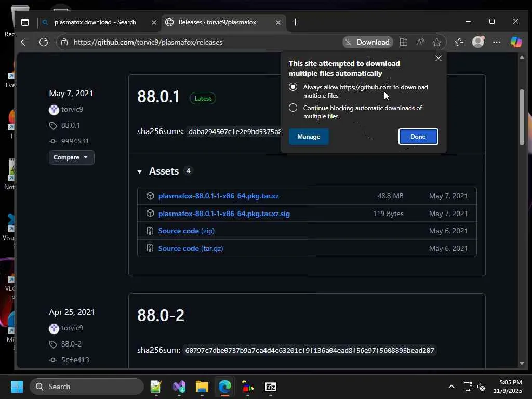The image size is (532, 399).
Task: Close the plasmafox download Search tab
Action: (x=154, y=22)
